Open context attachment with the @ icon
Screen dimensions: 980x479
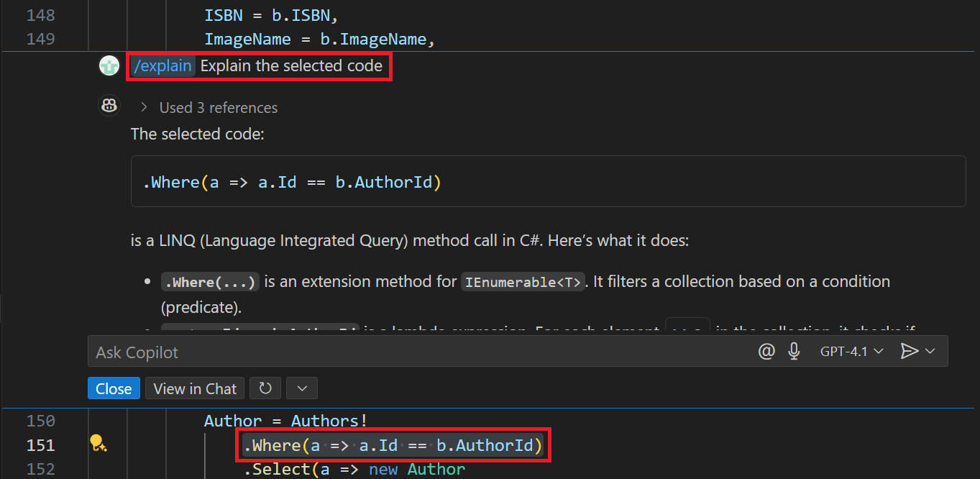tap(766, 351)
